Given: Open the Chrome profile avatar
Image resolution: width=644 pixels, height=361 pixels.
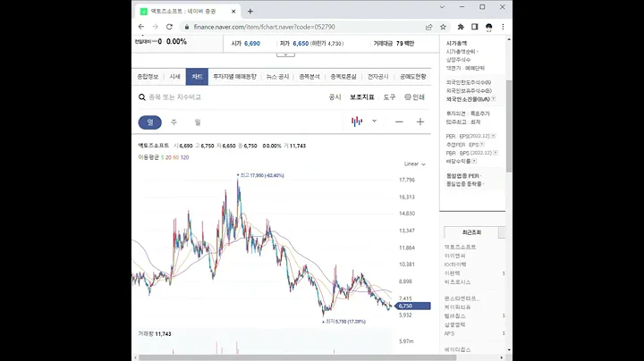Looking at the screenshot, I should point(488,27).
